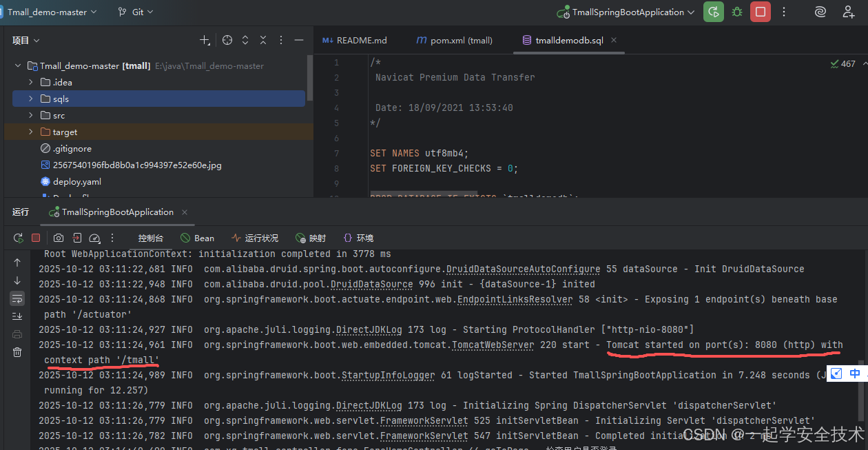Close the tmalldemodb.sql tab
868x450 pixels.
coord(614,41)
